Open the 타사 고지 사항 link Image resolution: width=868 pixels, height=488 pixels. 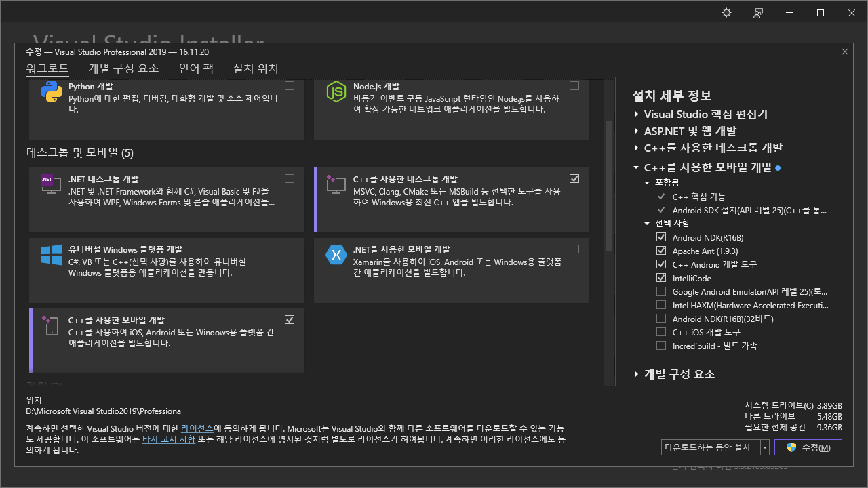tap(169, 439)
